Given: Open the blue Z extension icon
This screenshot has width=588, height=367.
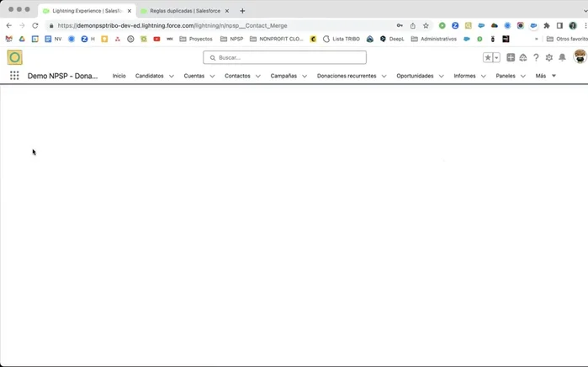Looking at the screenshot, I should pyautogui.click(x=455, y=25).
